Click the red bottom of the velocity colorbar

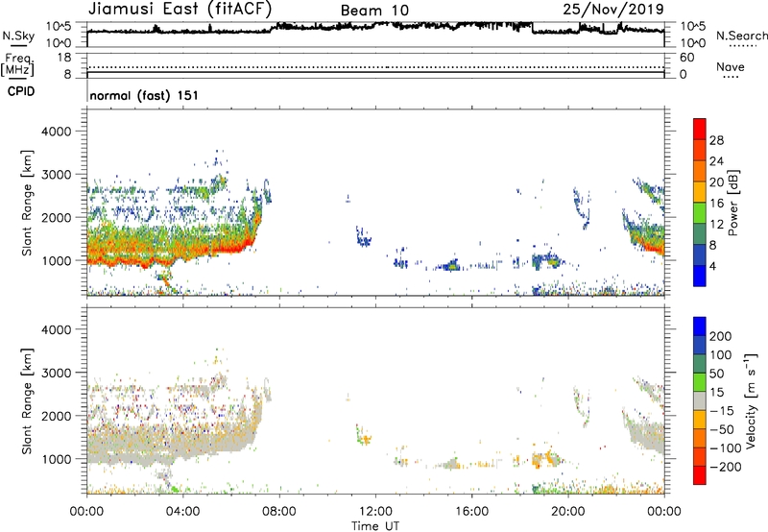coord(700,475)
